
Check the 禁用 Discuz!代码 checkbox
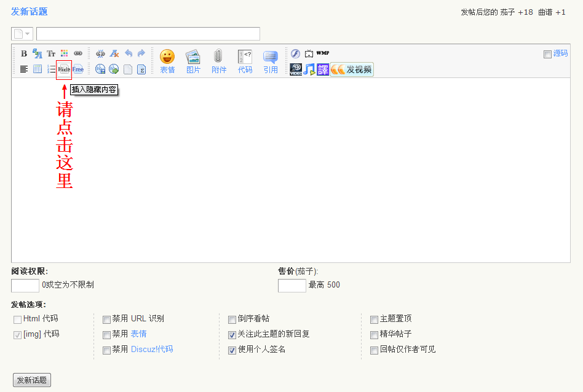point(106,350)
